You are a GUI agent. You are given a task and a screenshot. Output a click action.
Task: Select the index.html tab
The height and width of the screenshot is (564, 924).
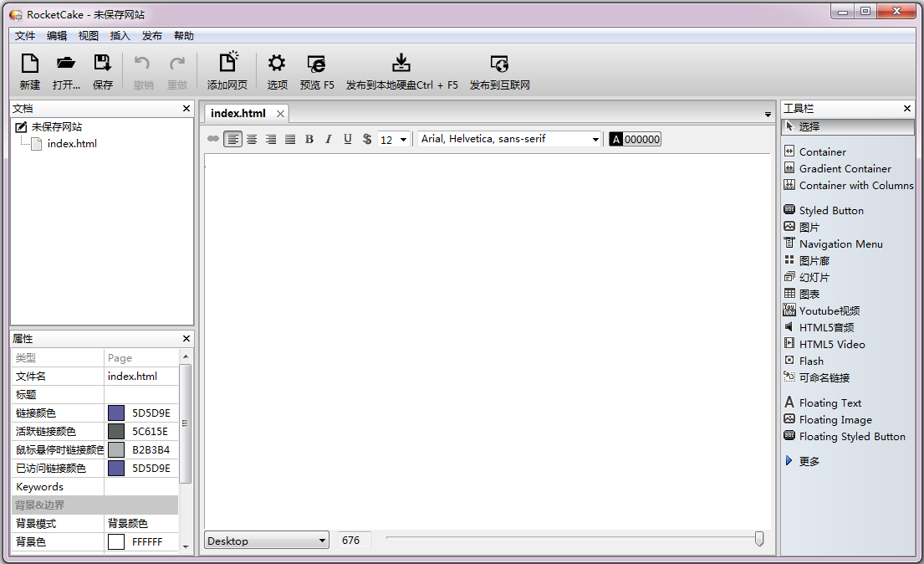tap(237, 112)
